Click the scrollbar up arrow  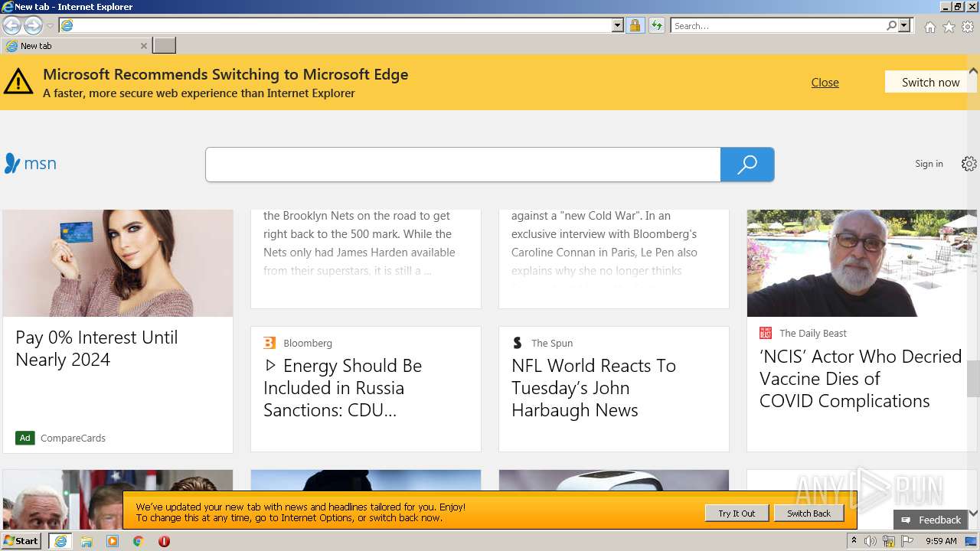pos(973,71)
